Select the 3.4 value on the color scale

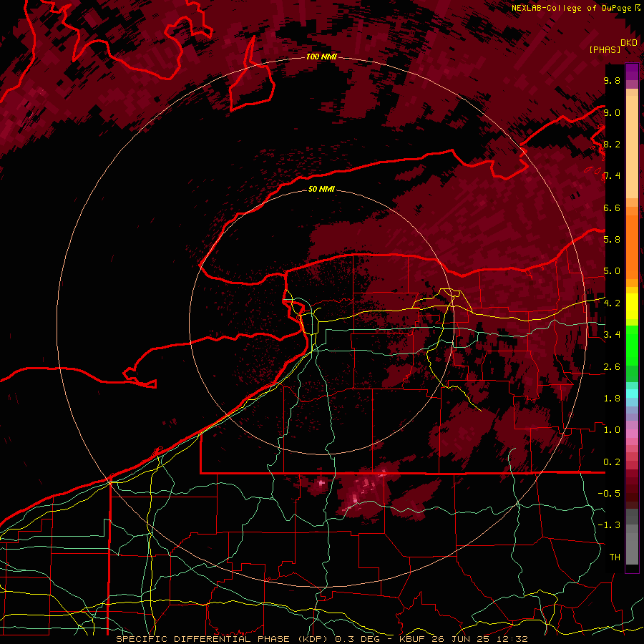tap(612, 335)
